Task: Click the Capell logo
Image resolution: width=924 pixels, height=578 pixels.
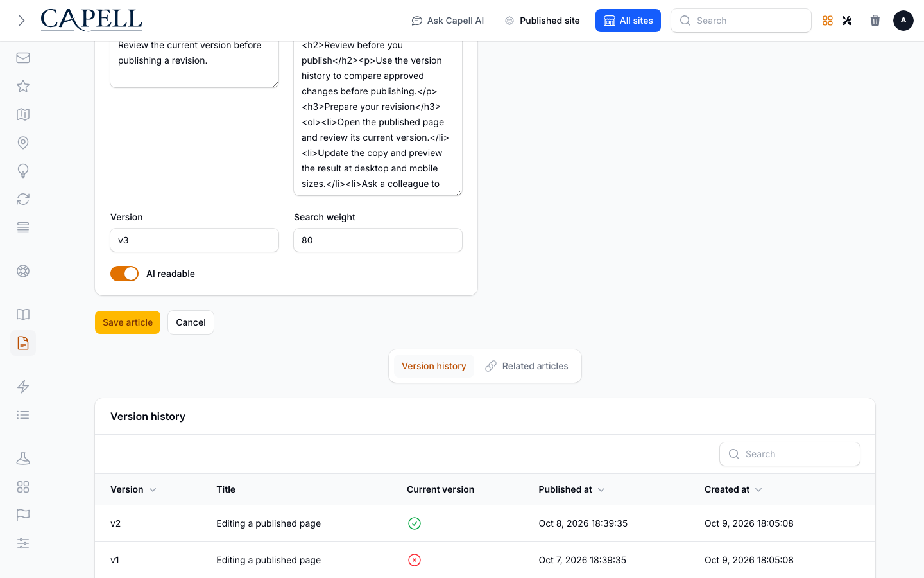Action: (92, 21)
